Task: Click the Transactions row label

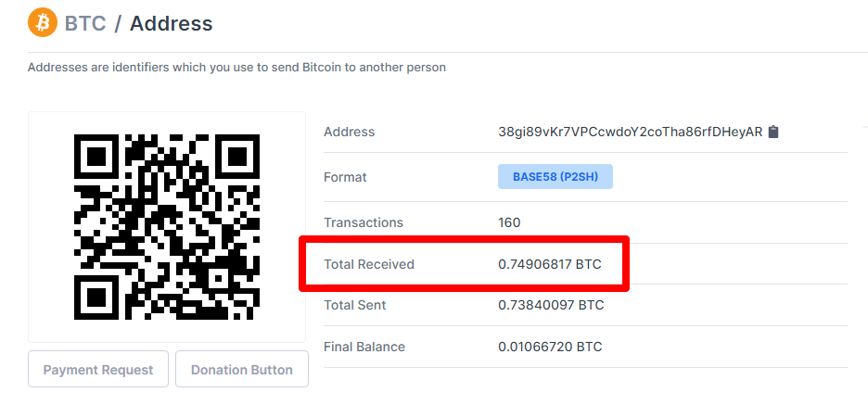Action: tap(364, 222)
